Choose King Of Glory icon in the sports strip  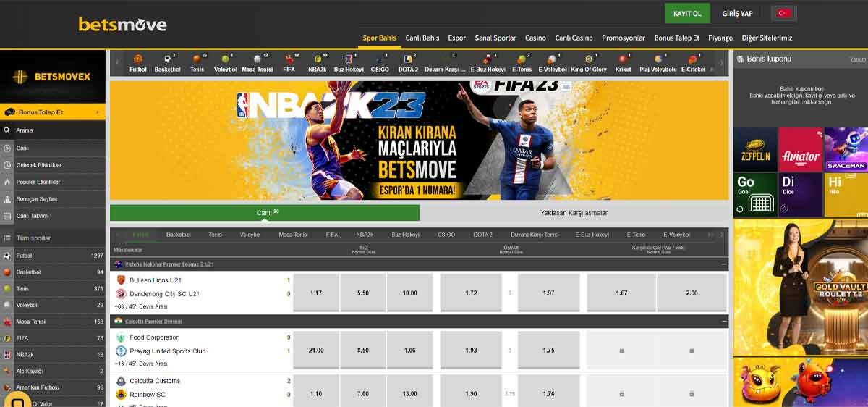point(589,63)
